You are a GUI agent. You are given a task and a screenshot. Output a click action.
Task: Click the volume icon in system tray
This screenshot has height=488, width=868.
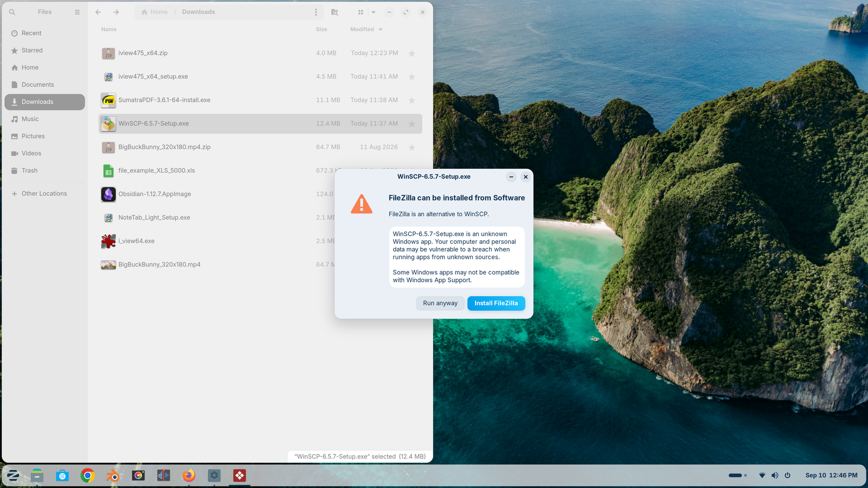click(x=775, y=475)
